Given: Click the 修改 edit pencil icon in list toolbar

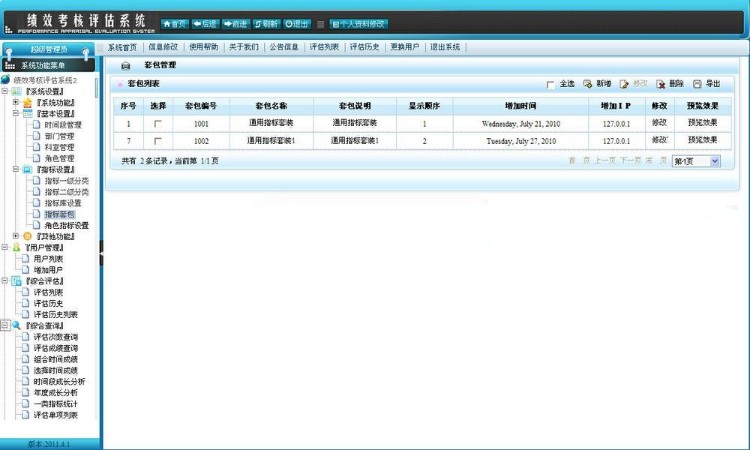Looking at the screenshot, I should coord(624,84).
